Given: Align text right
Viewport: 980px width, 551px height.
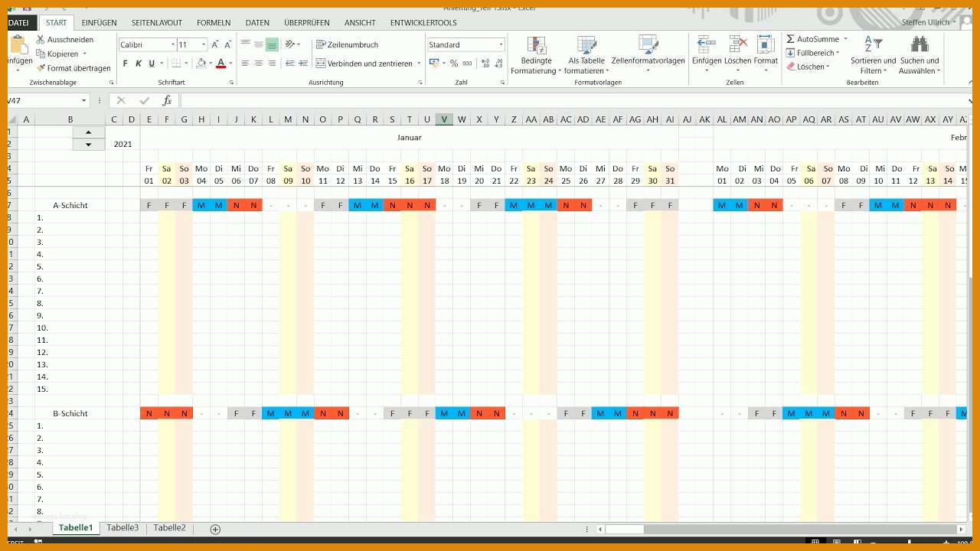Looking at the screenshot, I should [x=272, y=64].
